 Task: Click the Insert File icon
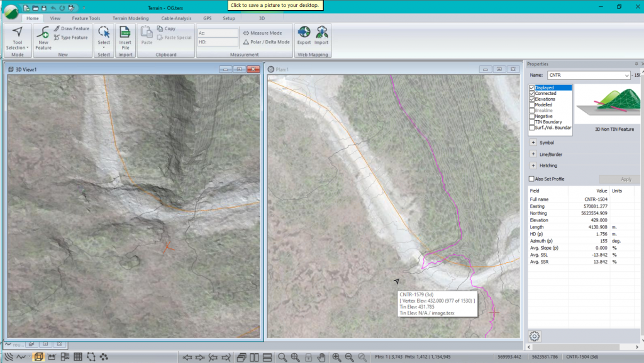click(125, 38)
